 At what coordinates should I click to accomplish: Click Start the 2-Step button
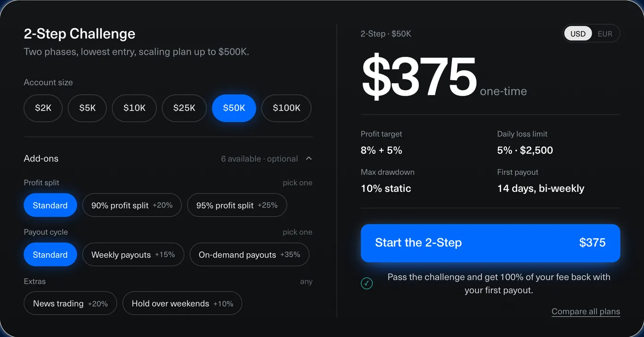point(490,243)
